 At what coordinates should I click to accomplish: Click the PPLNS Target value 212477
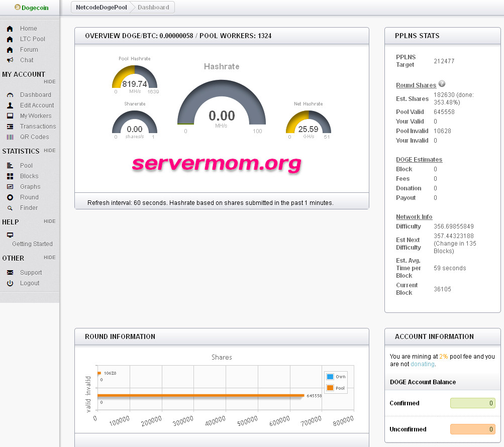pyautogui.click(x=444, y=61)
